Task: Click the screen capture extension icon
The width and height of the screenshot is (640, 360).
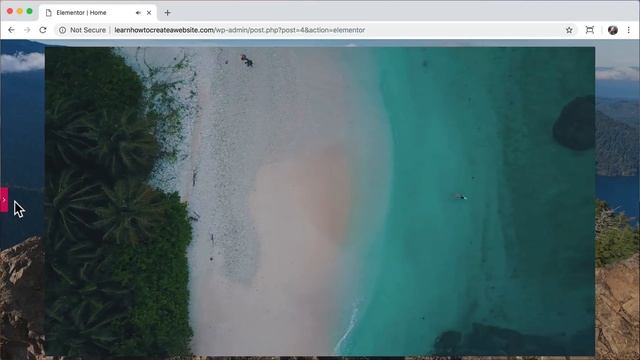Action: click(x=589, y=30)
